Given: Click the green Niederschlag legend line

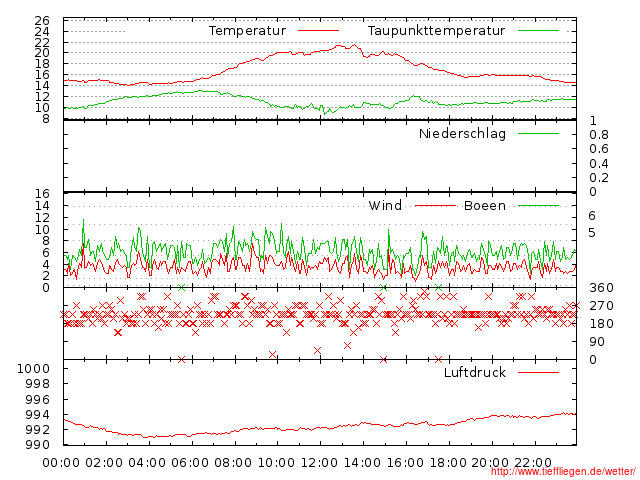Looking at the screenshot, I should [x=538, y=133].
